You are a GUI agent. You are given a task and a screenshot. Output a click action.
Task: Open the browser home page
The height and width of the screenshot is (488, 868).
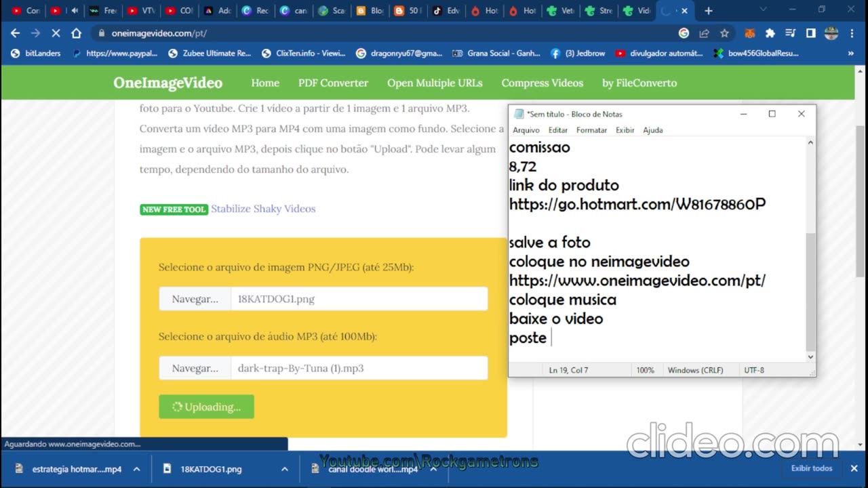point(76,33)
